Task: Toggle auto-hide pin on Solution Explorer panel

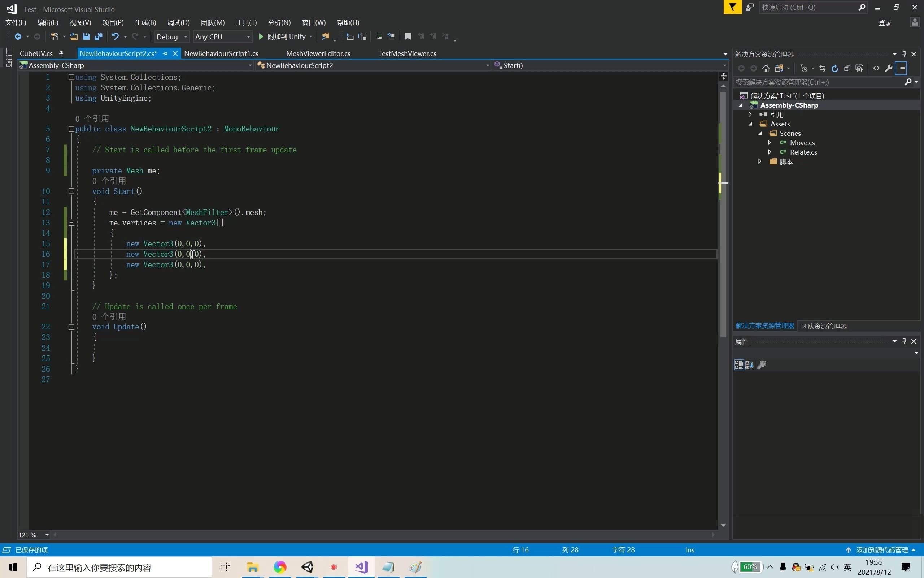Action: tap(904, 54)
